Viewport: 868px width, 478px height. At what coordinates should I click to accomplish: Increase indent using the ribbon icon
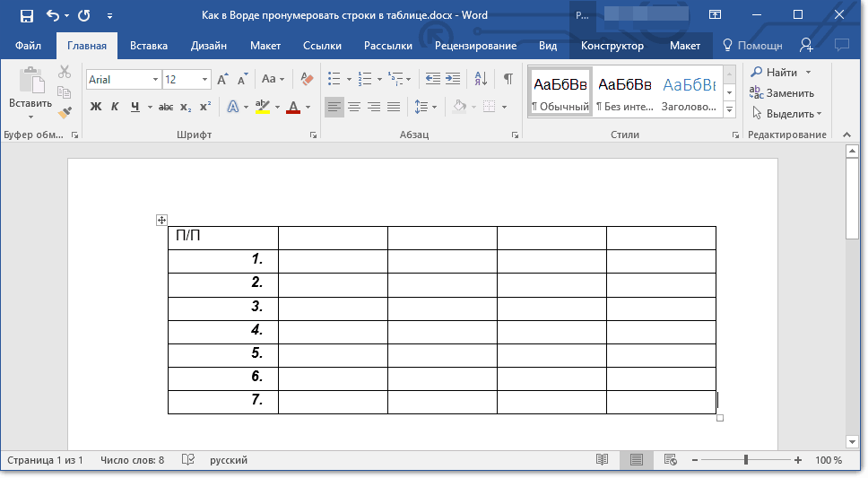click(x=453, y=79)
